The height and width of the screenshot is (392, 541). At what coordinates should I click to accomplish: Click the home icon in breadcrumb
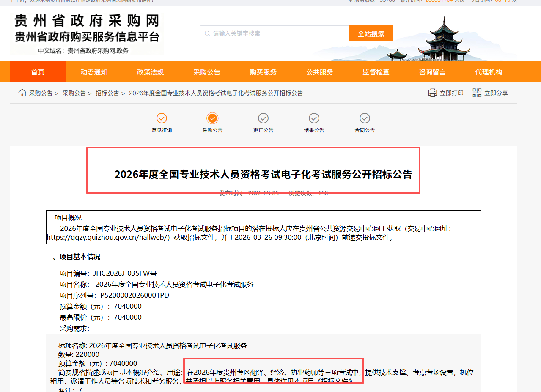(x=22, y=93)
